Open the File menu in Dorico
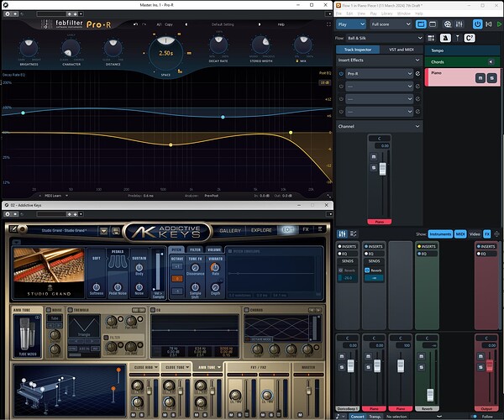 tap(339, 13)
